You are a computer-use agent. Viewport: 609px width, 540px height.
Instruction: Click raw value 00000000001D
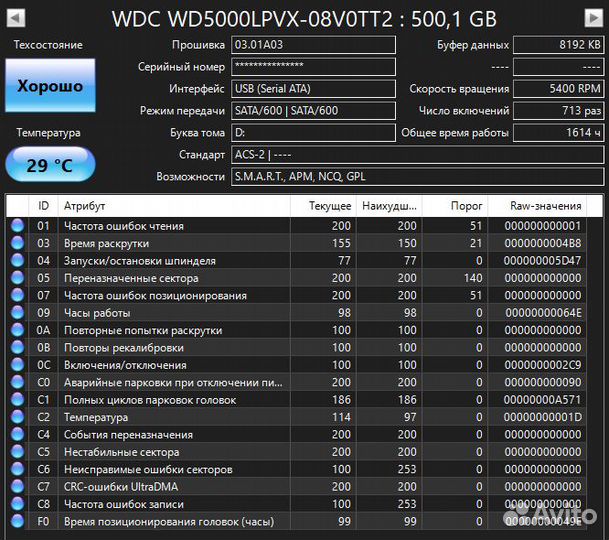coord(543,417)
